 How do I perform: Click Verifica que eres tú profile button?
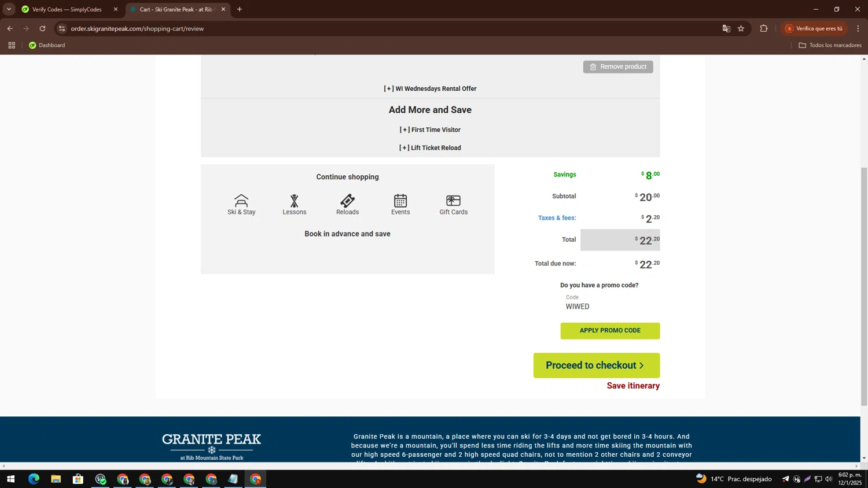(x=814, y=28)
